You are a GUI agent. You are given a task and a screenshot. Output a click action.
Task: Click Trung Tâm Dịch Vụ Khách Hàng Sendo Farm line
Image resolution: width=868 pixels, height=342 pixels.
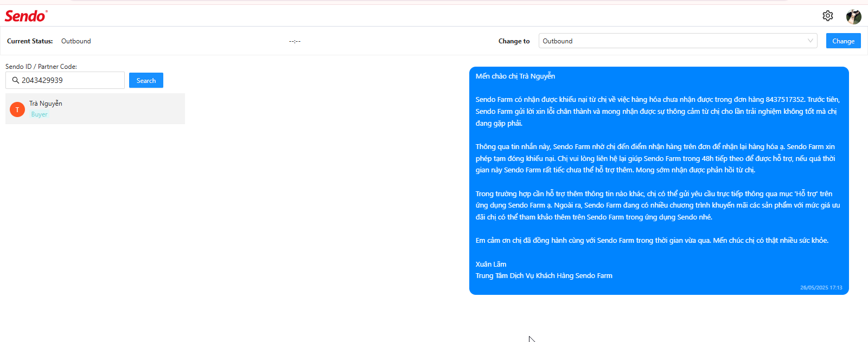tap(544, 276)
